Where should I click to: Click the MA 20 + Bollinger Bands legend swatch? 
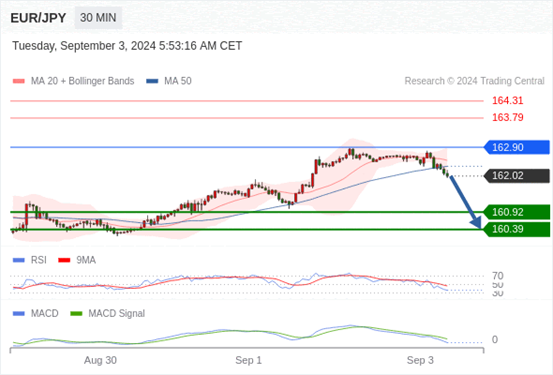[x=19, y=81]
